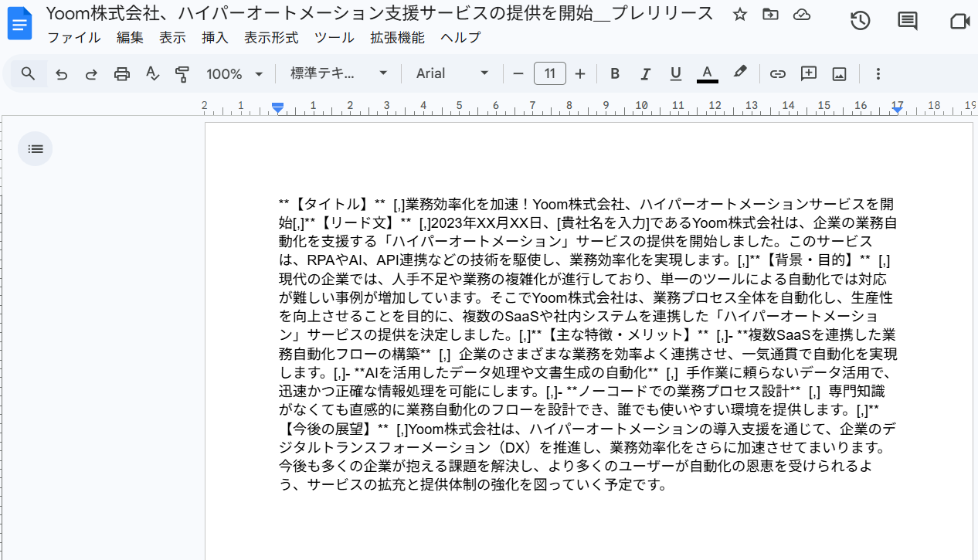Open comment history icon
The height and width of the screenshot is (560, 978).
(907, 21)
